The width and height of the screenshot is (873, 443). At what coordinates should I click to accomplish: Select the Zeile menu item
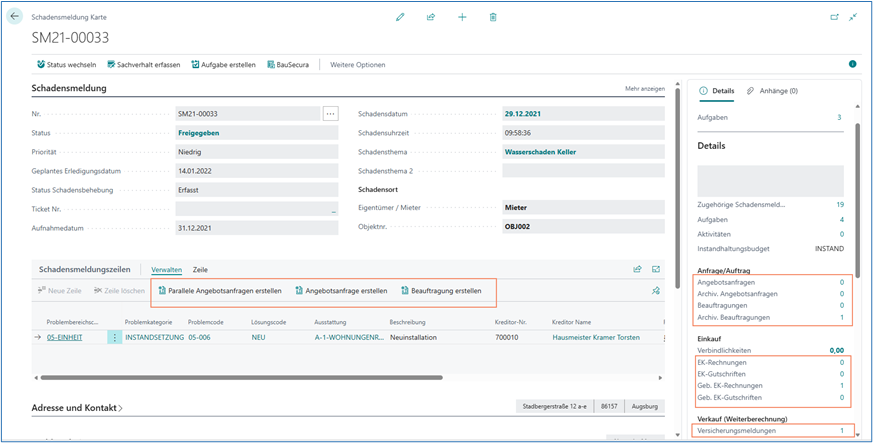pyautogui.click(x=200, y=270)
